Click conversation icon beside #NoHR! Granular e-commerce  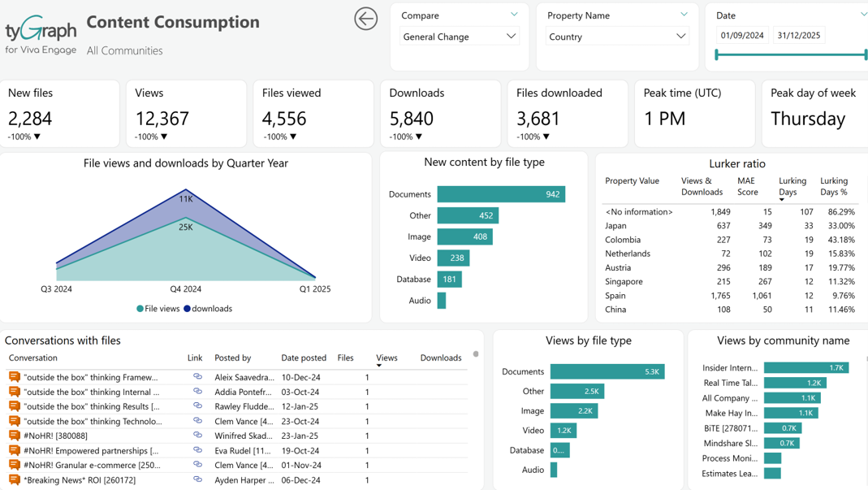click(x=15, y=465)
